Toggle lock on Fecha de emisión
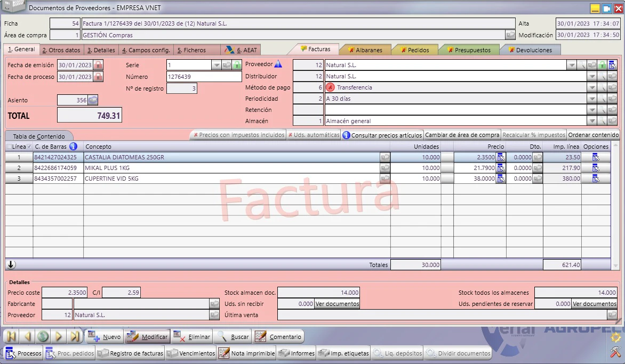625x364 pixels. tap(98, 65)
